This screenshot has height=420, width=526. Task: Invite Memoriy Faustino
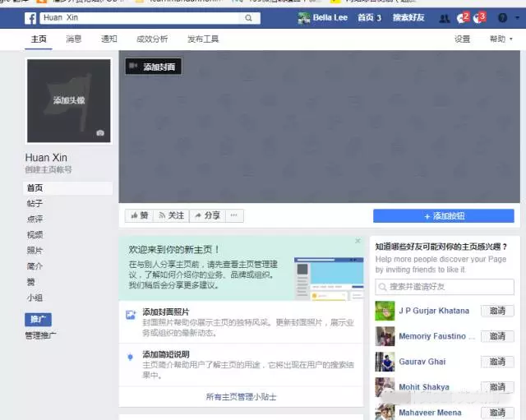pyautogui.click(x=497, y=336)
